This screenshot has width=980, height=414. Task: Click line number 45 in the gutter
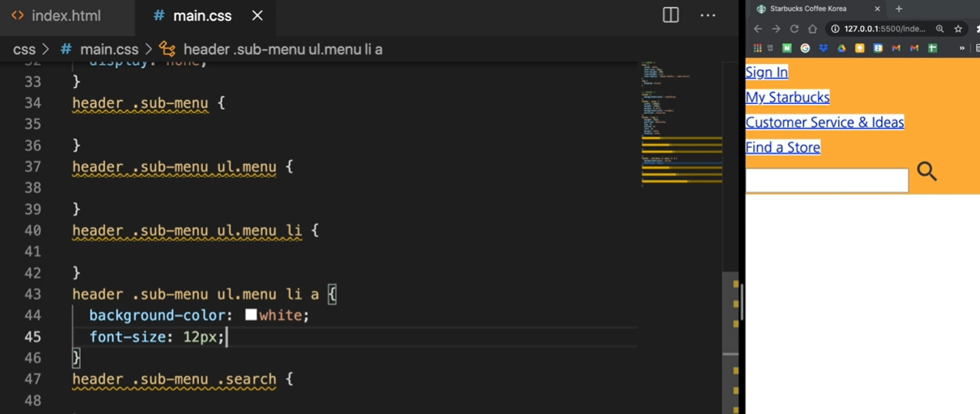click(32, 336)
